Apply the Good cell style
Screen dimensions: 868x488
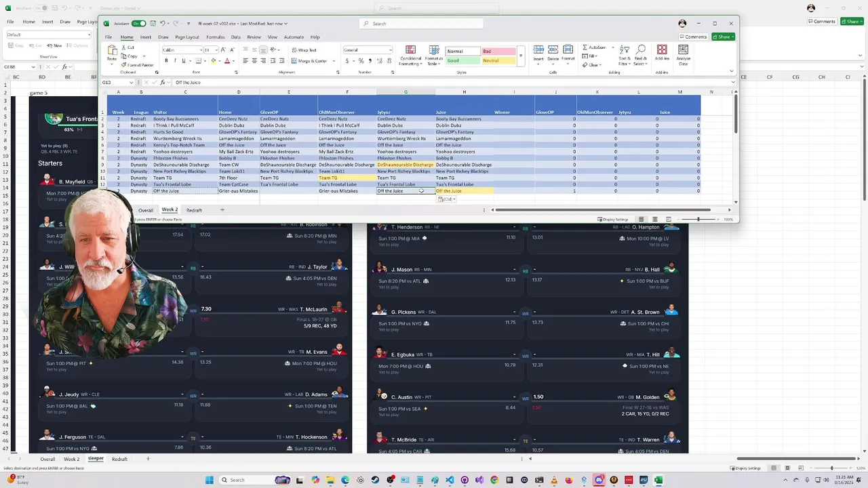pyautogui.click(x=462, y=60)
